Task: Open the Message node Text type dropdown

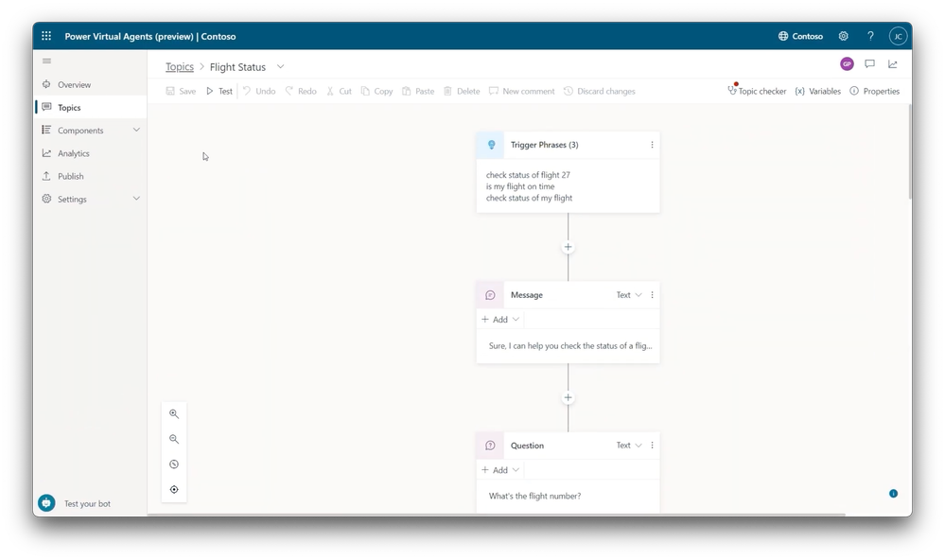Action: [629, 295]
